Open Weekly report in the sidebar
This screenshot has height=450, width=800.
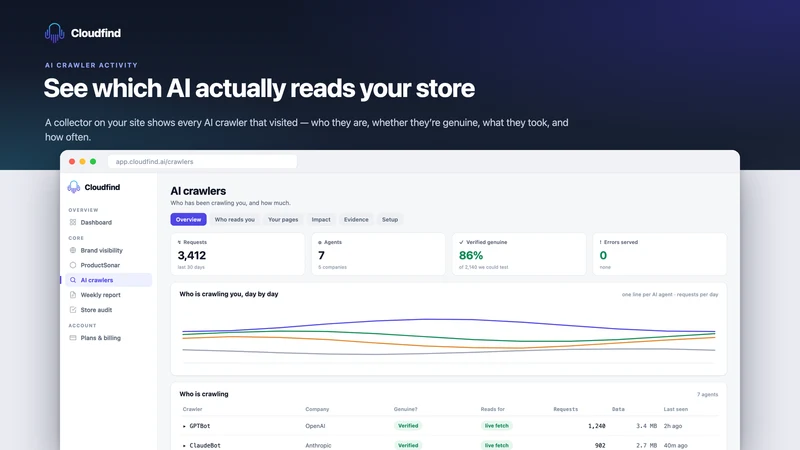pos(108,295)
